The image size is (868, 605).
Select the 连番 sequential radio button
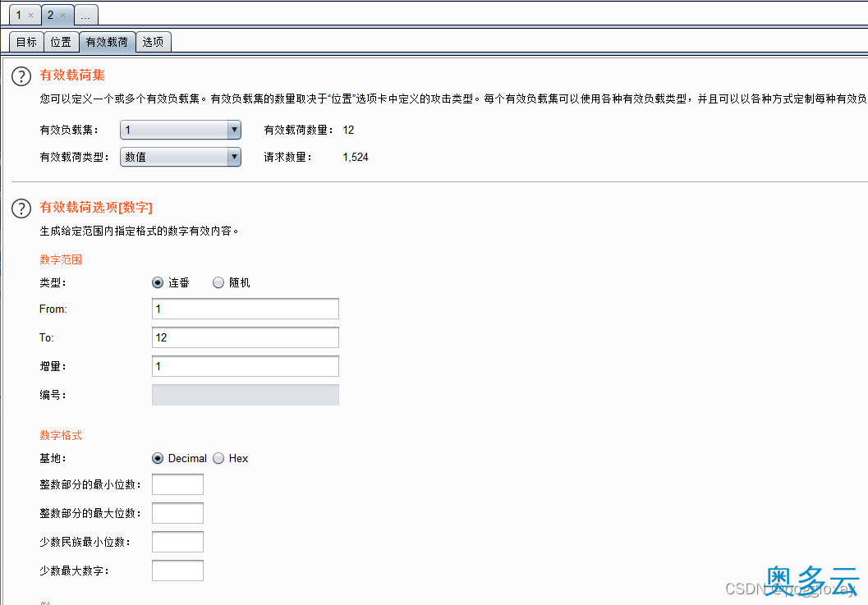(x=158, y=283)
